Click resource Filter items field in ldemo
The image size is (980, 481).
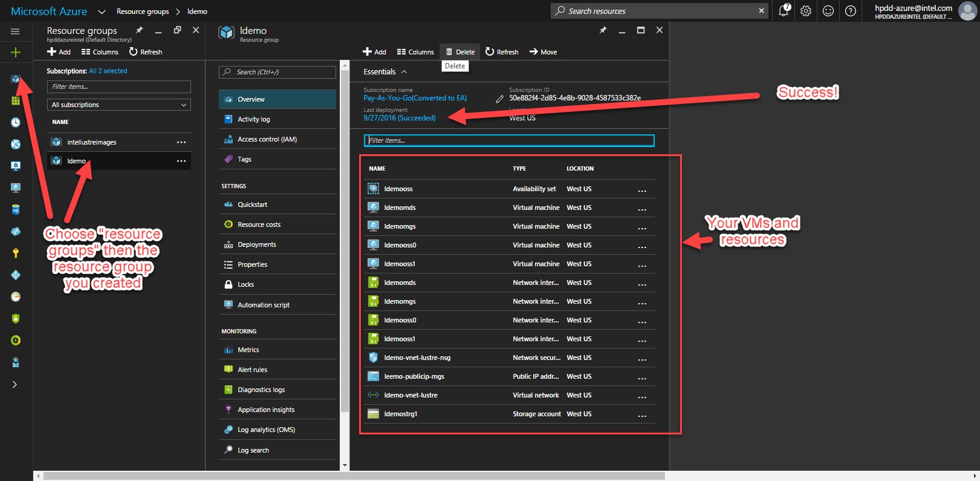coord(509,140)
